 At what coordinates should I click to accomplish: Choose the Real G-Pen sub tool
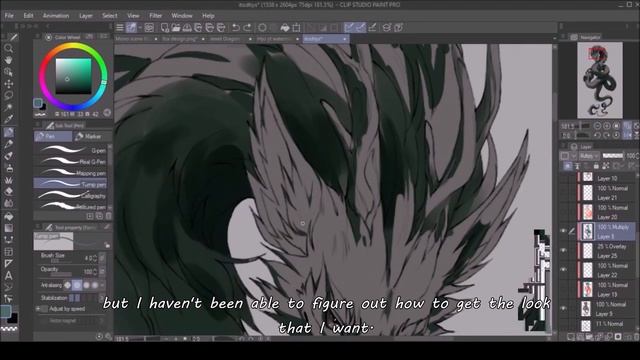70,162
